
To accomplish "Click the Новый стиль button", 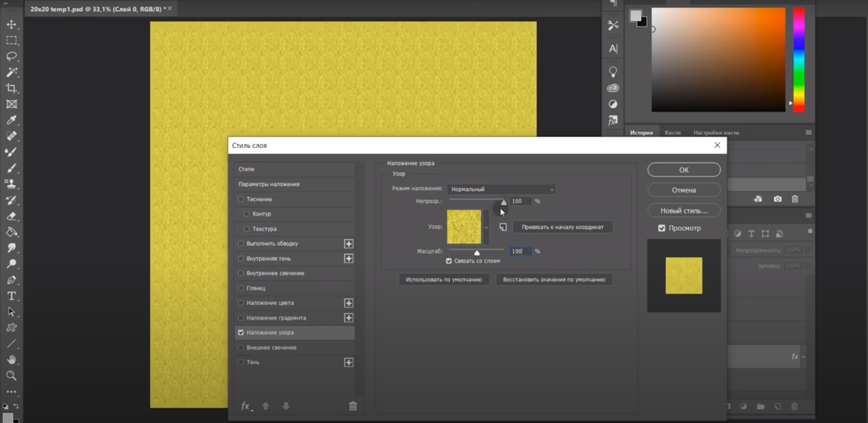I will coord(684,210).
